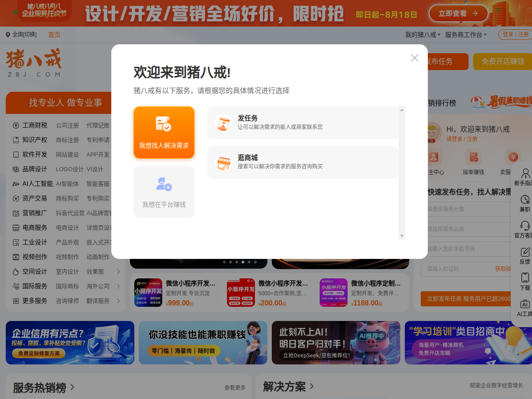
Task: Click 请登录 / 注册 link in user panel
Action: point(462,139)
